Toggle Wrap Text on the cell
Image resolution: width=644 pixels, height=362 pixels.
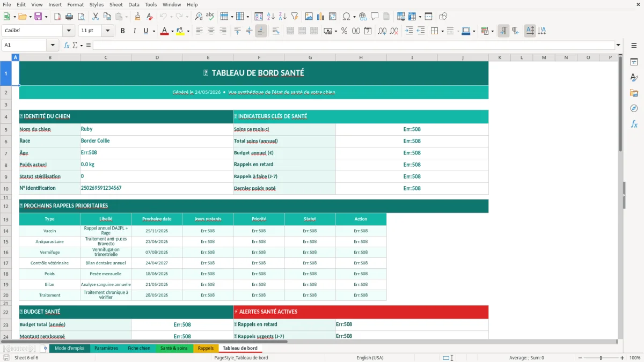[x=276, y=31]
